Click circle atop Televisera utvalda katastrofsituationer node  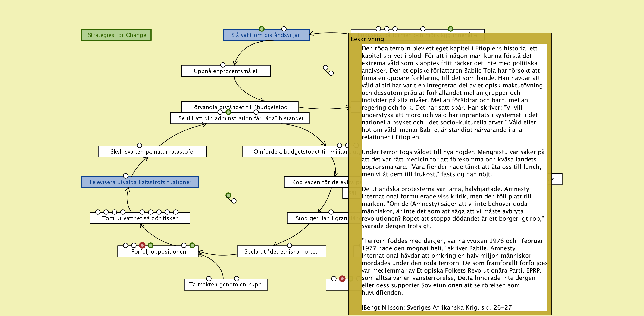pyautogui.click(x=126, y=176)
